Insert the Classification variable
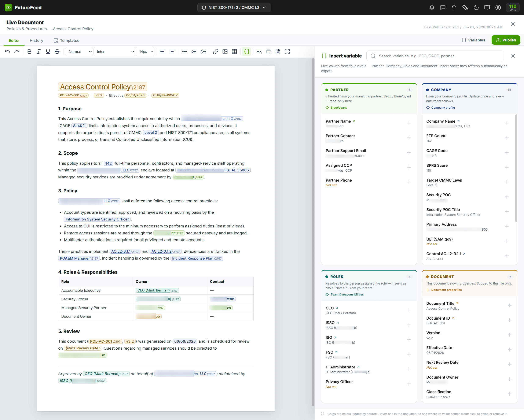Image resolution: width=524 pixels, height=420 pixels. click(x=509, y=394)
